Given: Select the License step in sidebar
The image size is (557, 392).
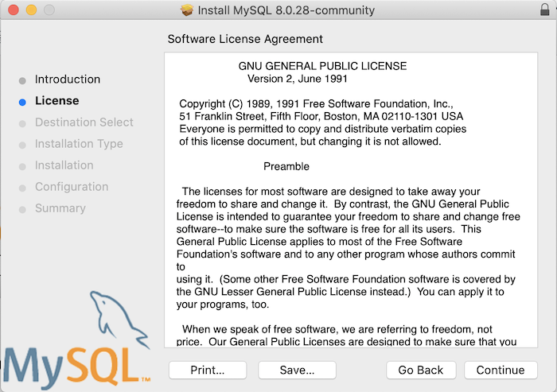Looking at the screenshot, I should click(56, 100).
